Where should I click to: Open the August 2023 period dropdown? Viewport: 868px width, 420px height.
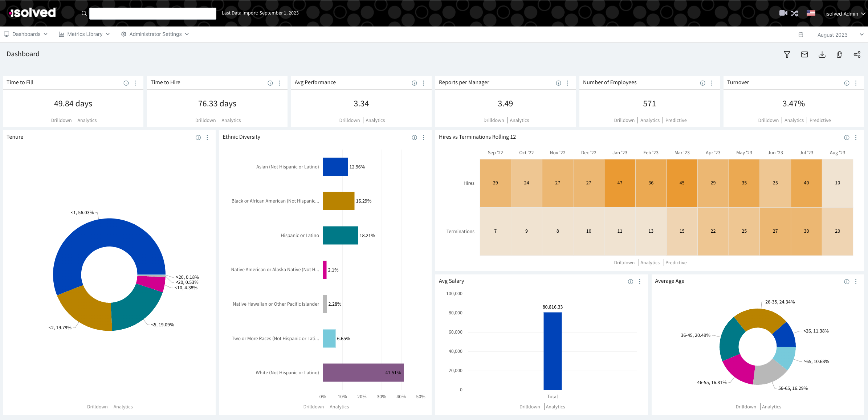coord(840,35)
